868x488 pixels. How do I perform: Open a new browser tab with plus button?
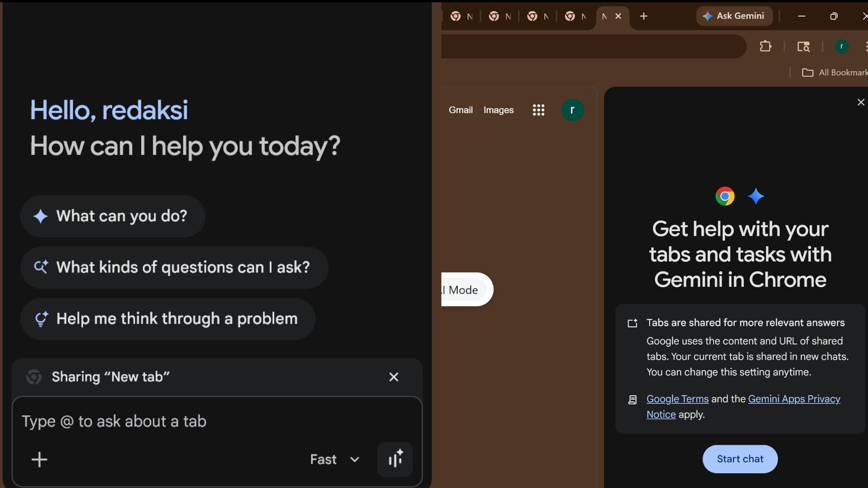point(644,16)
